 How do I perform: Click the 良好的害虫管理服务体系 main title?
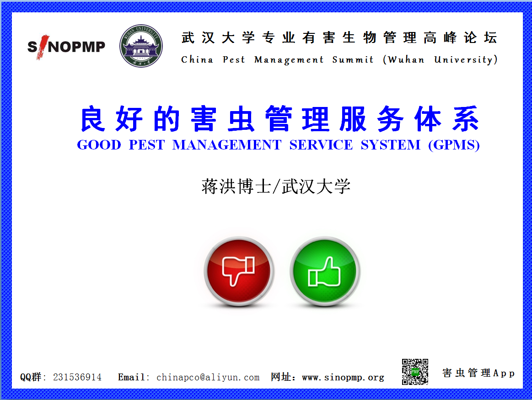pos(279,120)
